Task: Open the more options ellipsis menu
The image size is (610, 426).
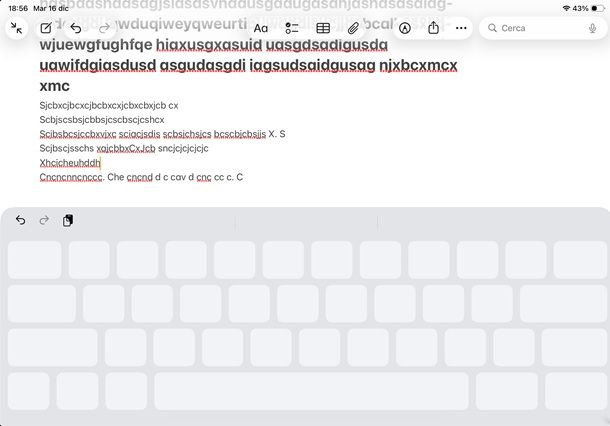Action: [461, 28]
